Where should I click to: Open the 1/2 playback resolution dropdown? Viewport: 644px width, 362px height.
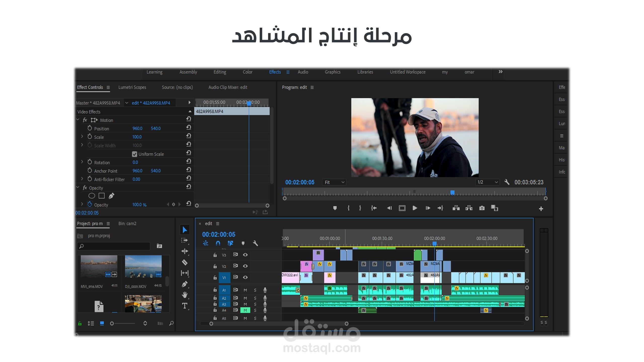click(x=487, y=183)
